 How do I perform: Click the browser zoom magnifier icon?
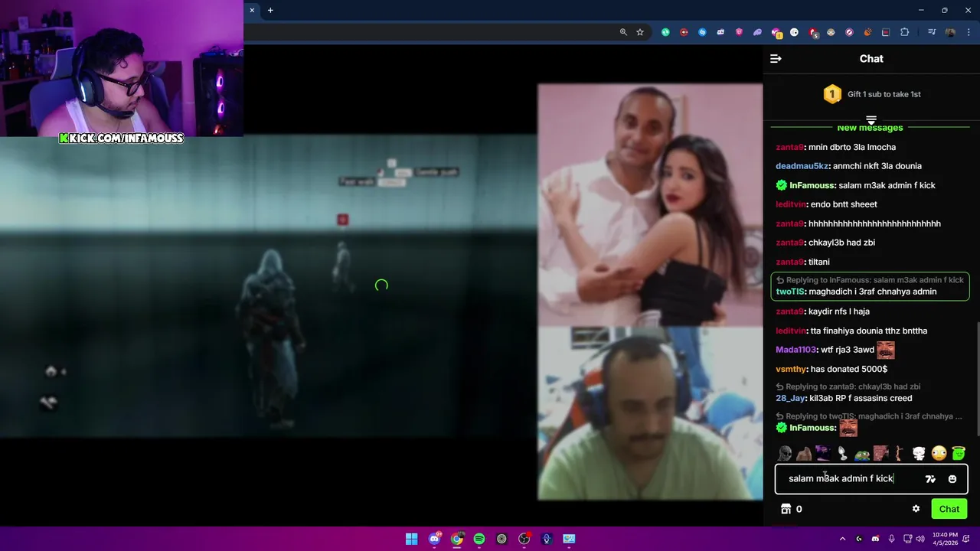623,32
